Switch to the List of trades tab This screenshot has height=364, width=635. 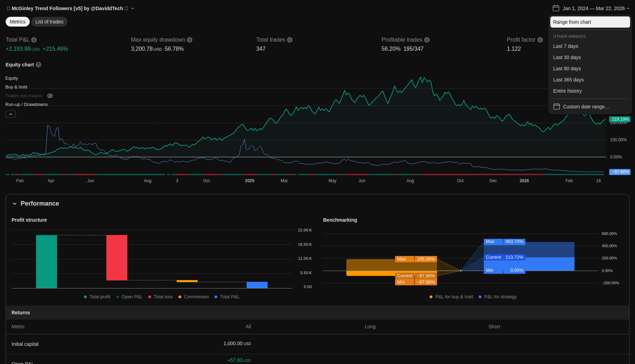click(x=49, y=22)
